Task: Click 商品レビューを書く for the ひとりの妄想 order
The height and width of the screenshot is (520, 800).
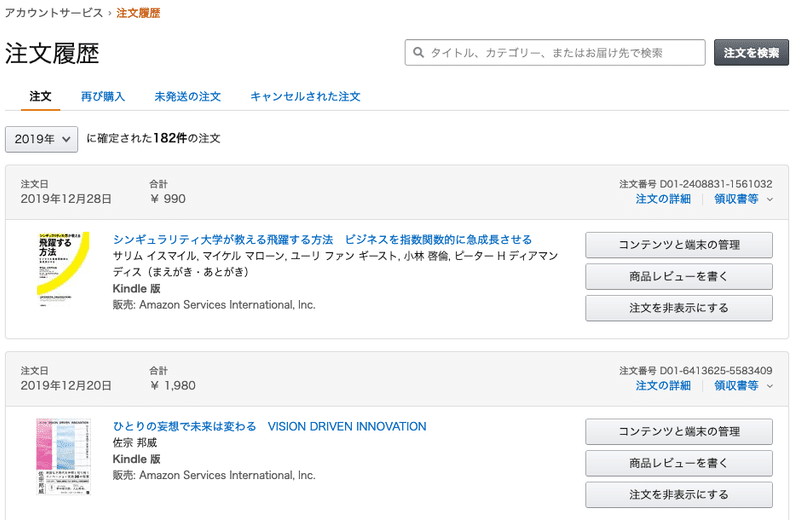Action: (679, 463)
